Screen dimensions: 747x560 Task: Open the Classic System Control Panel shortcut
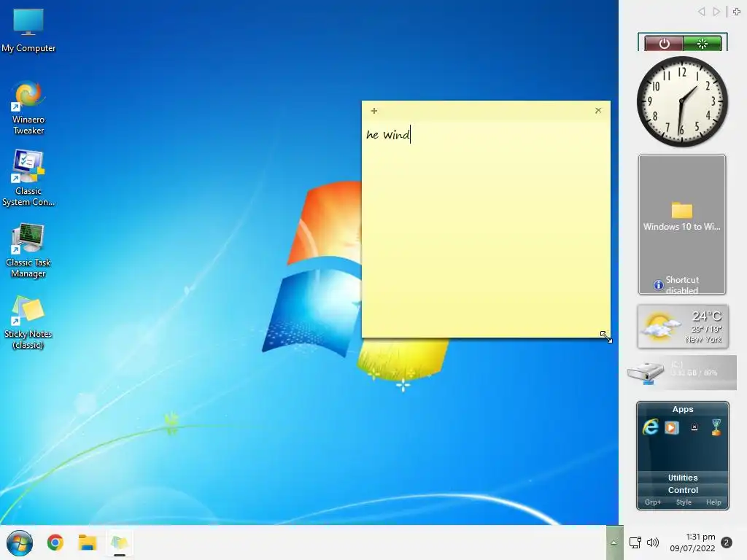28,179
